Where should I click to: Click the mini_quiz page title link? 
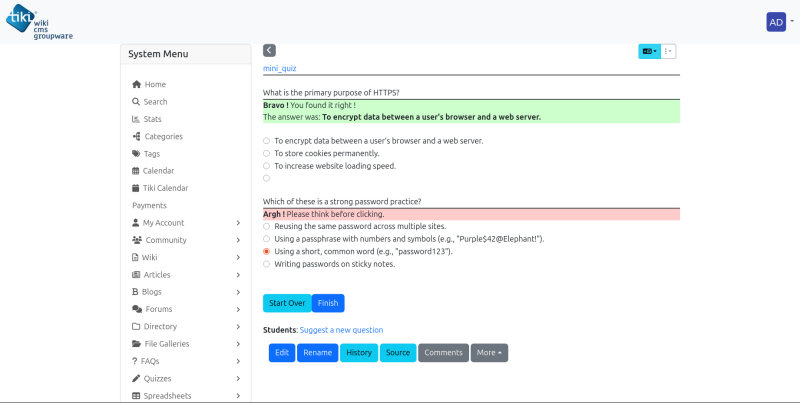point(280,68)
